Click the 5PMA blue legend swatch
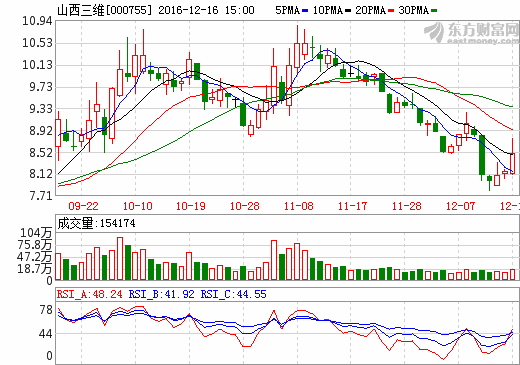The width and height of the screenshot is (520, 365). coord(305,11)
